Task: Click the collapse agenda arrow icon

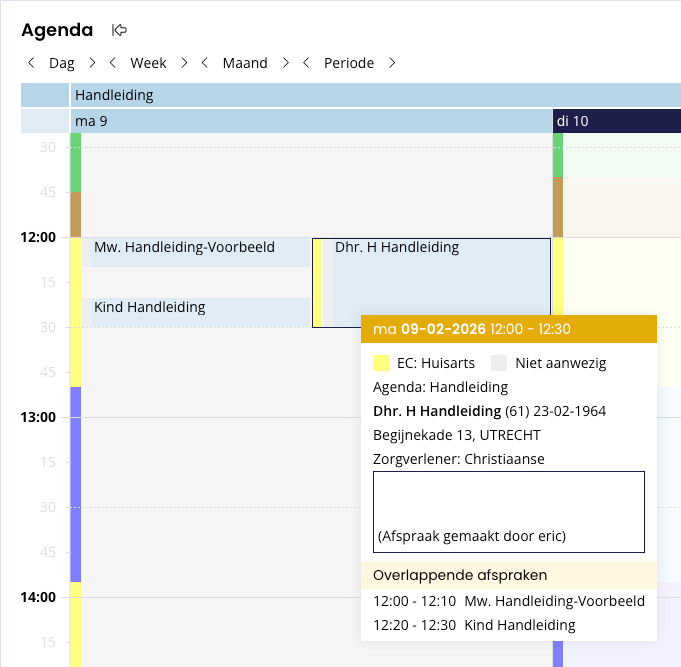Action: 119,31
